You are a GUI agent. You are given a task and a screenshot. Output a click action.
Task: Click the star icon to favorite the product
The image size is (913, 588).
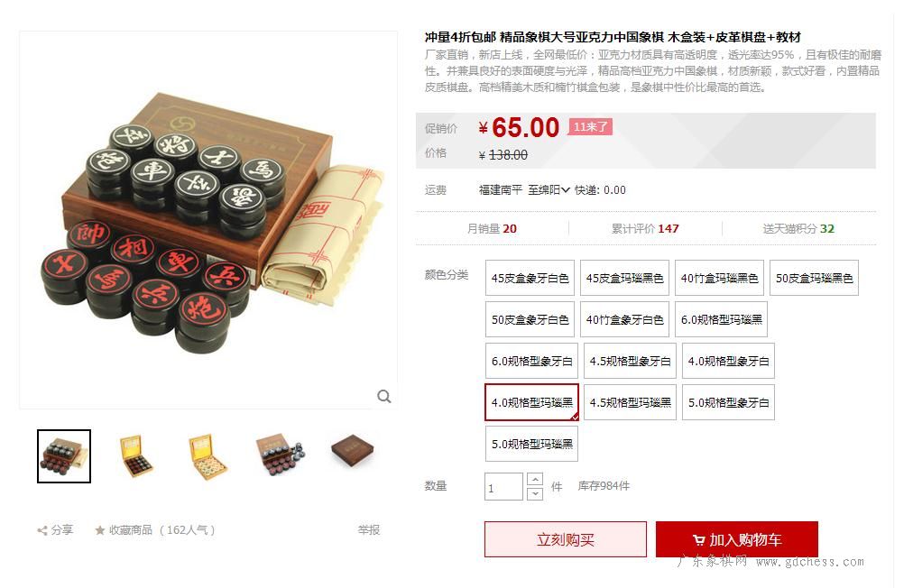(x=99, y=530)
